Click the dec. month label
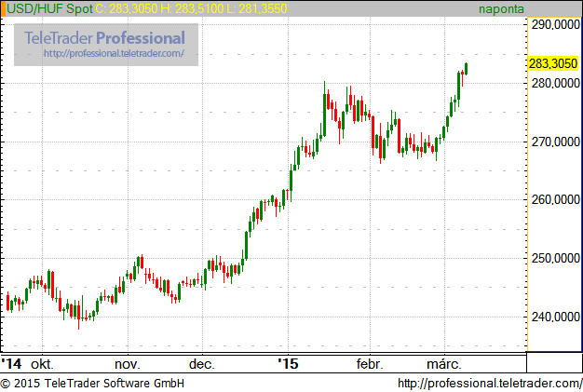This screenshot has width=583, height=392. point(202,364)
